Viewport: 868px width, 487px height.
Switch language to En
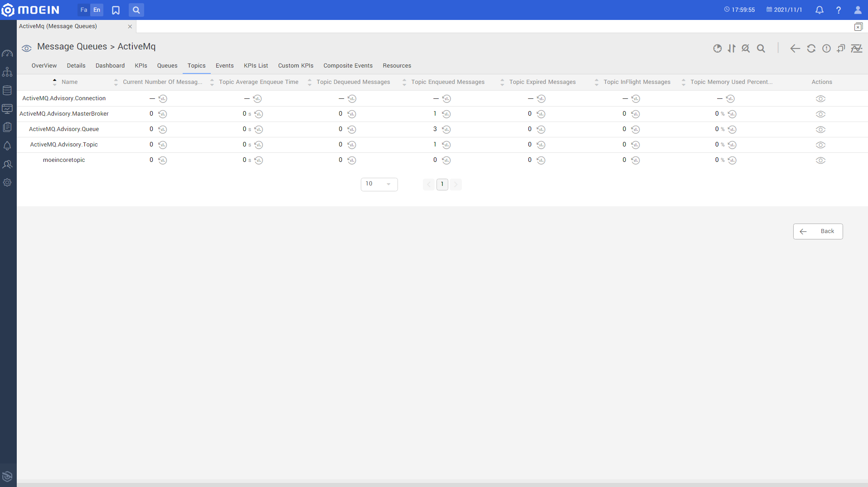(97, 10)
